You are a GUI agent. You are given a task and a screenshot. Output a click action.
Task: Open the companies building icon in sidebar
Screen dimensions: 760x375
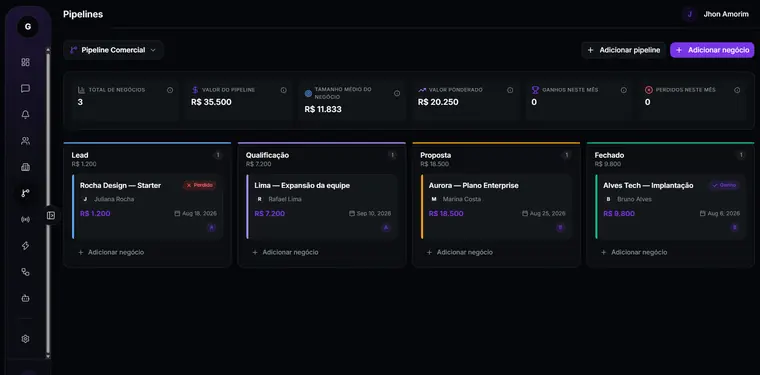point(26,167)
